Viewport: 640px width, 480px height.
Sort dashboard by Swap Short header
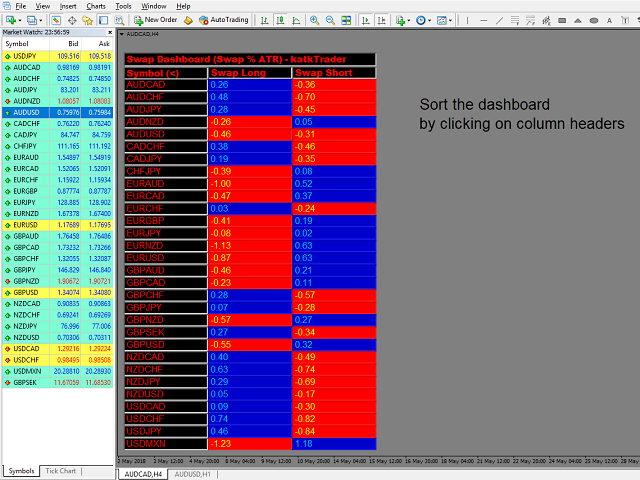334,73
